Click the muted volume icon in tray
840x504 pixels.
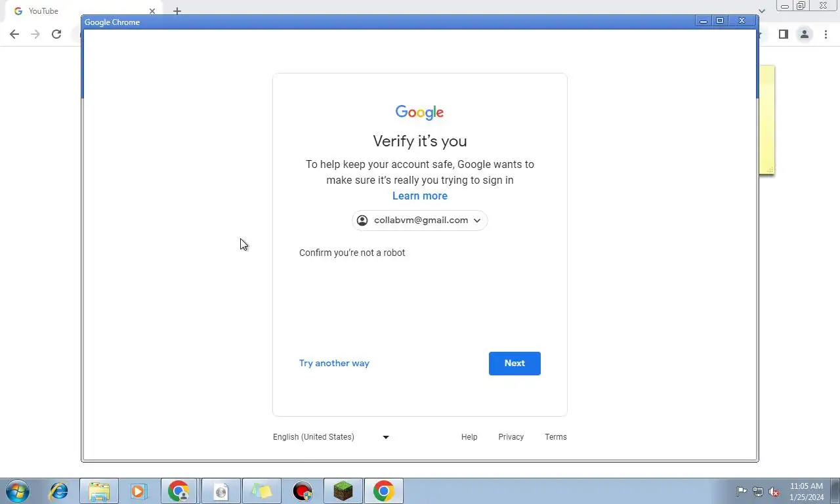(774, 492)
